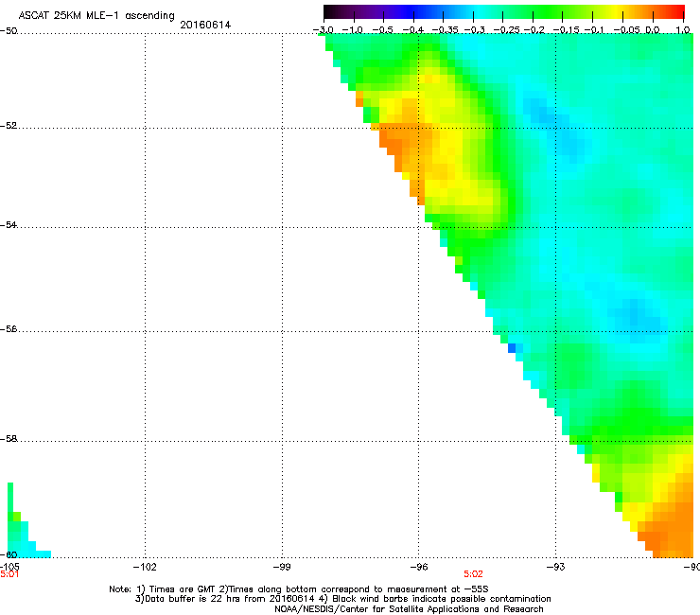
Task: Click the '-102' longitude axis label
Action: 145,567
